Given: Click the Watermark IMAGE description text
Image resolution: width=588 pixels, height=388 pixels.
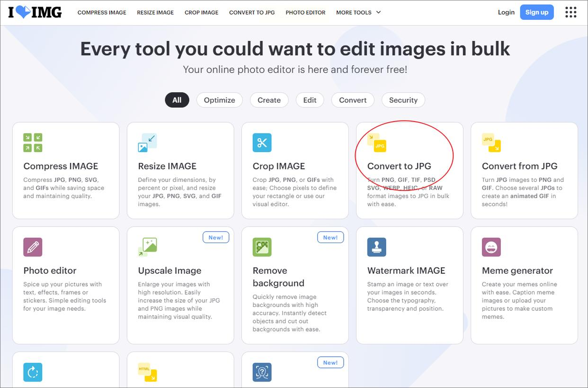Looking at the screenshot, I should [x=408, y=297].
